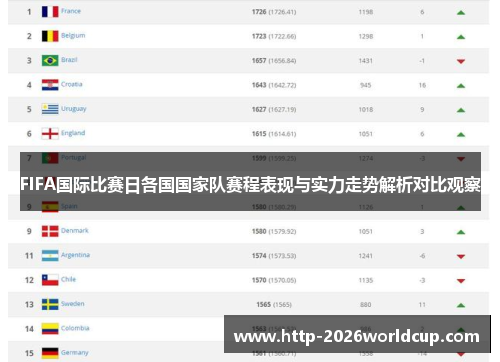Click the green up arrow in Croatia row
Viewport: 500px width, 362px height.
pos(461,86)
